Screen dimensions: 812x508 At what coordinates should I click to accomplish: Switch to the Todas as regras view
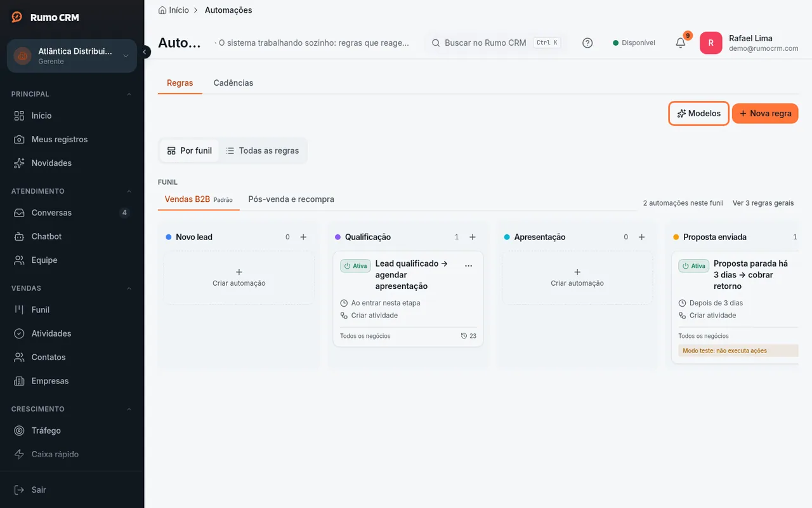point(263,150)
